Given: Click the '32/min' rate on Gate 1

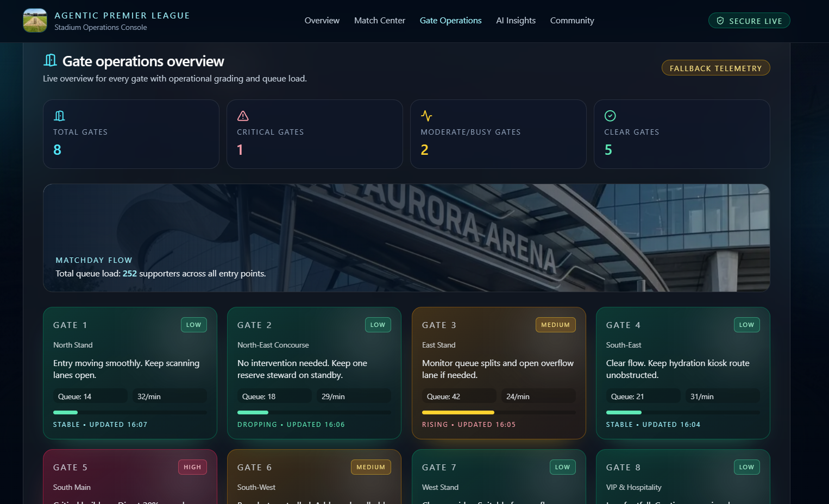Looking at the screenshot, I should pyautogui.click(x=169, y=396).
